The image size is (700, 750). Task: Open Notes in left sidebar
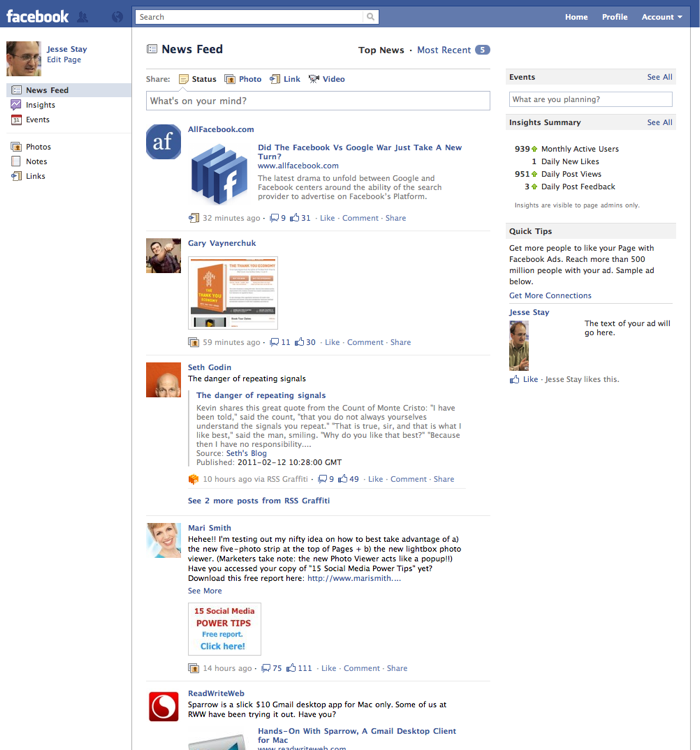[x=36, y=161]
